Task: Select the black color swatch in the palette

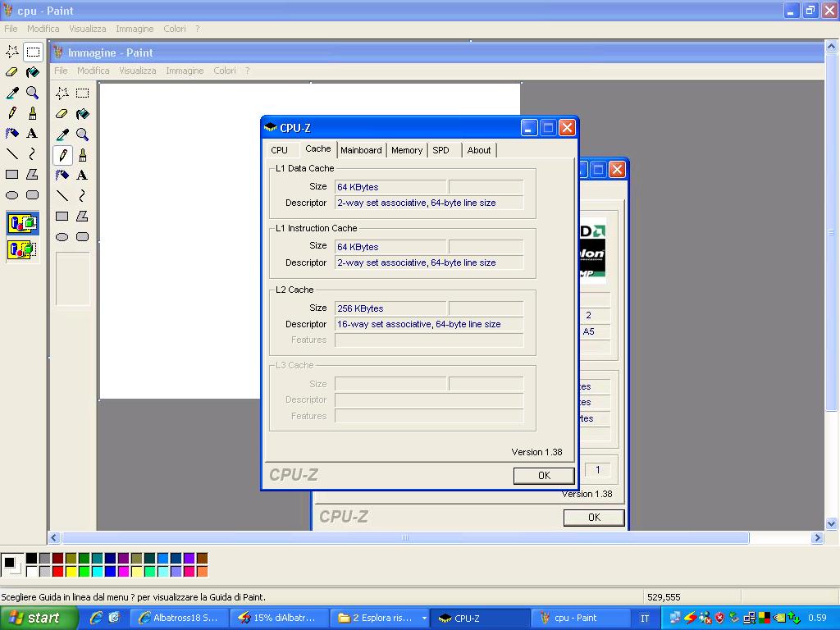Action: coord(32,559)
